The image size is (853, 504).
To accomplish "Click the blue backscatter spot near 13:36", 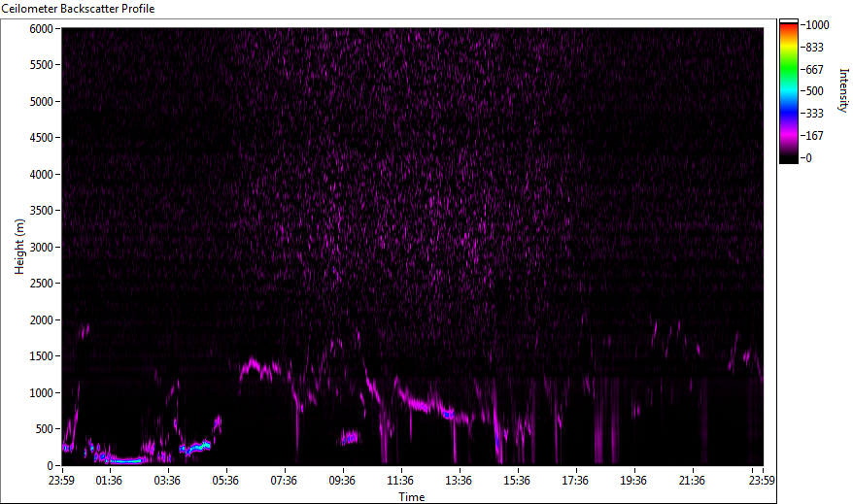I will coord(448,415).
